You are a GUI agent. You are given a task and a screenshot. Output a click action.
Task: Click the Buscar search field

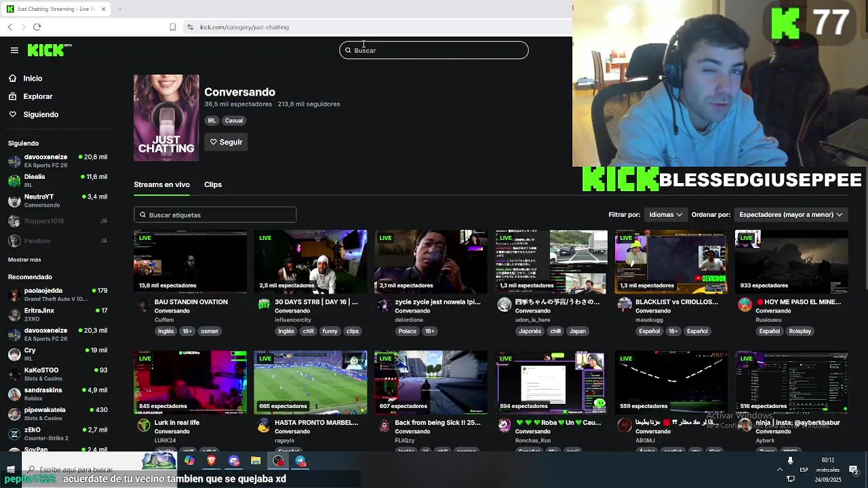(x=434, y=50)
